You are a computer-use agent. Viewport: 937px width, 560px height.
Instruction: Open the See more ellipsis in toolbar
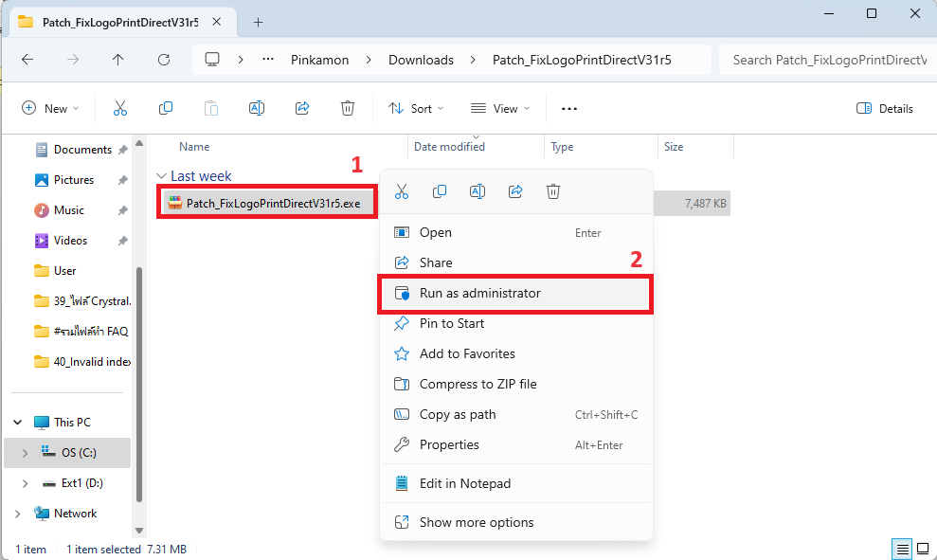[568, 109]
